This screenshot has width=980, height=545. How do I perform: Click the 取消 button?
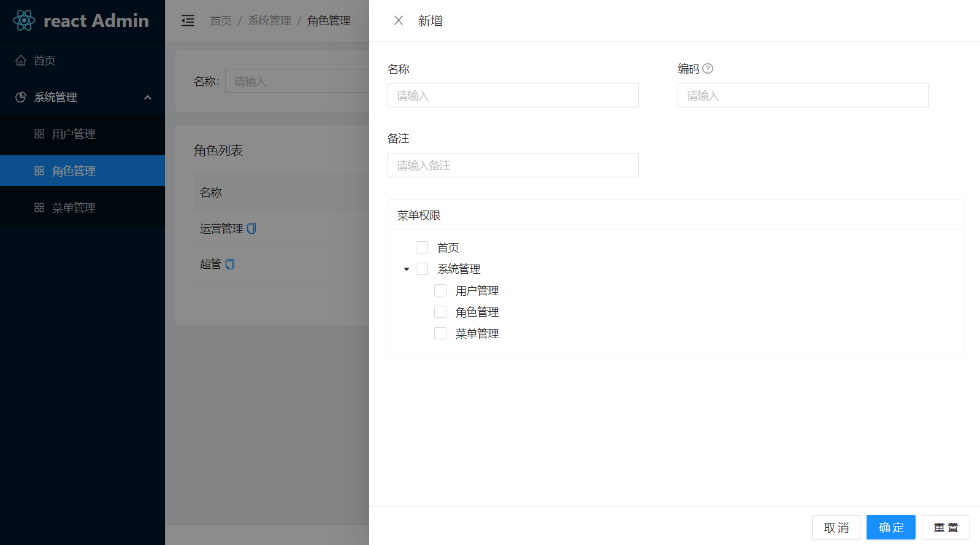coord(836,527)
